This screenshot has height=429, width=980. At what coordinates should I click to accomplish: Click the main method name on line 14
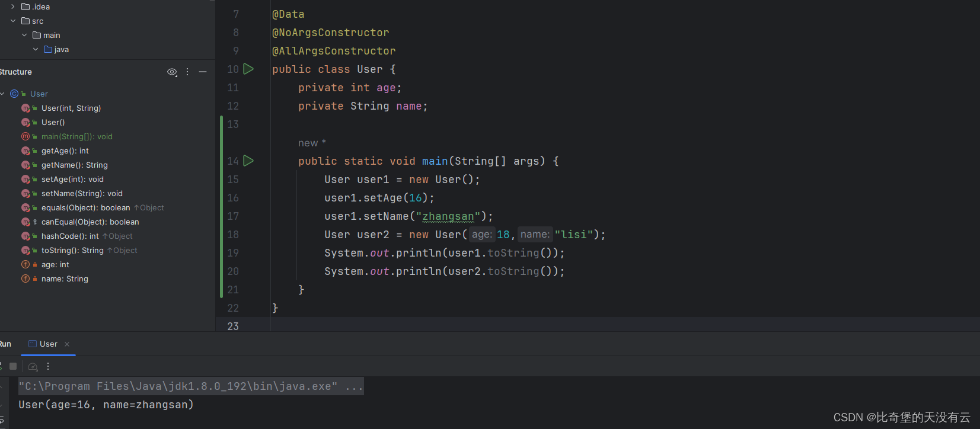point(435,161)
